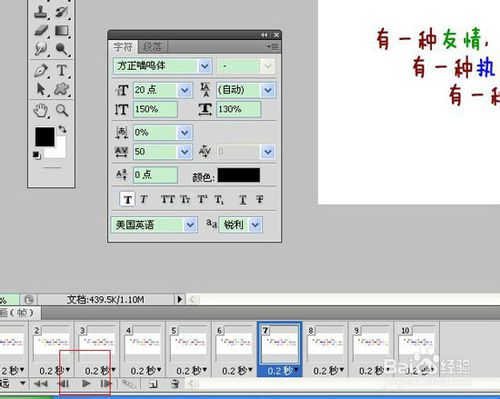500x399 pixels.
Task: Jump to first animation frame
Action: [41, 384]
